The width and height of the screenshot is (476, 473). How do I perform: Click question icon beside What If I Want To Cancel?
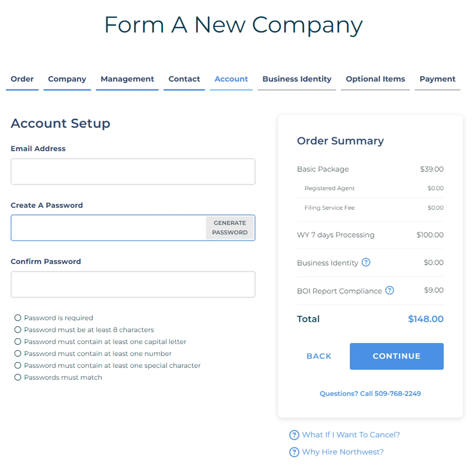click(x=294, y=435)
